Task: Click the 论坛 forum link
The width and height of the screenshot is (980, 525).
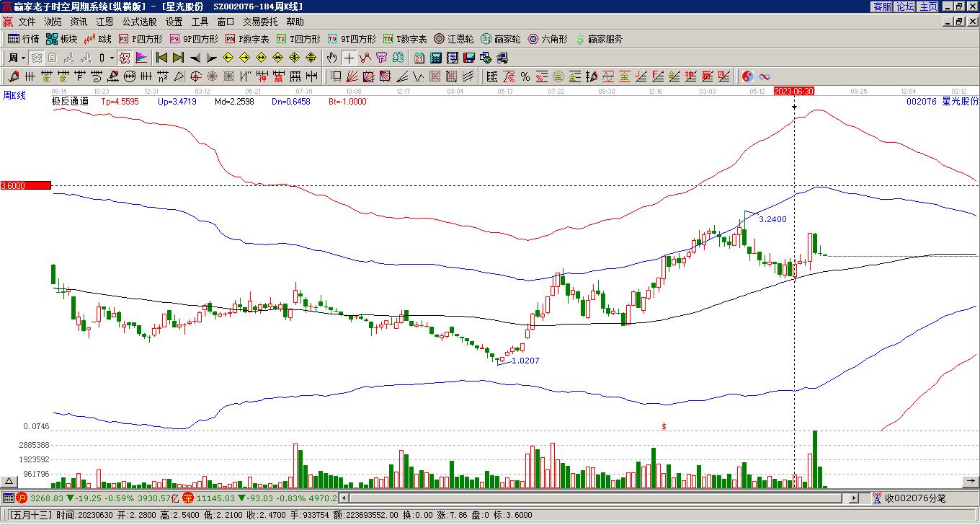Action: tap(905, 6)
